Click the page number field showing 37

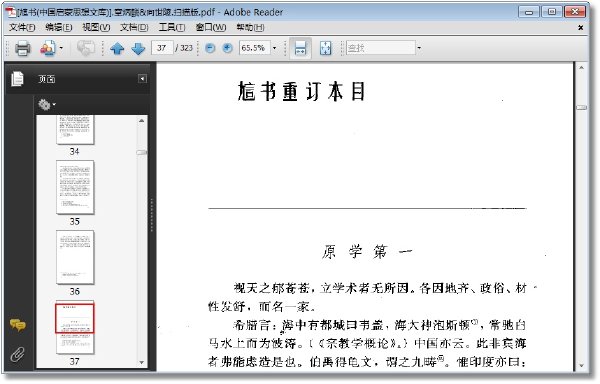coord(162,48)
